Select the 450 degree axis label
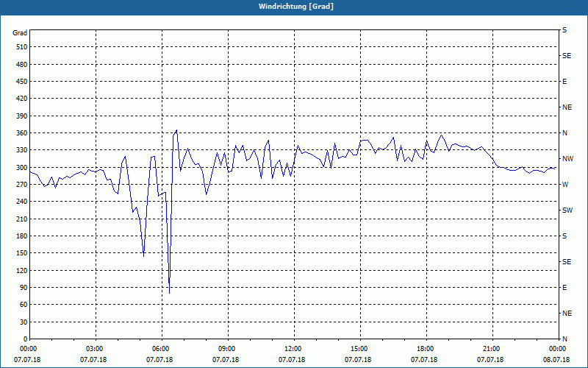 click(22, 82)
